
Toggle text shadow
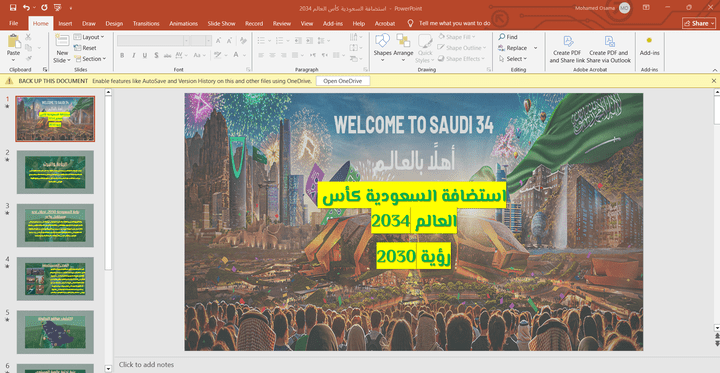click(x=156, y=55)
